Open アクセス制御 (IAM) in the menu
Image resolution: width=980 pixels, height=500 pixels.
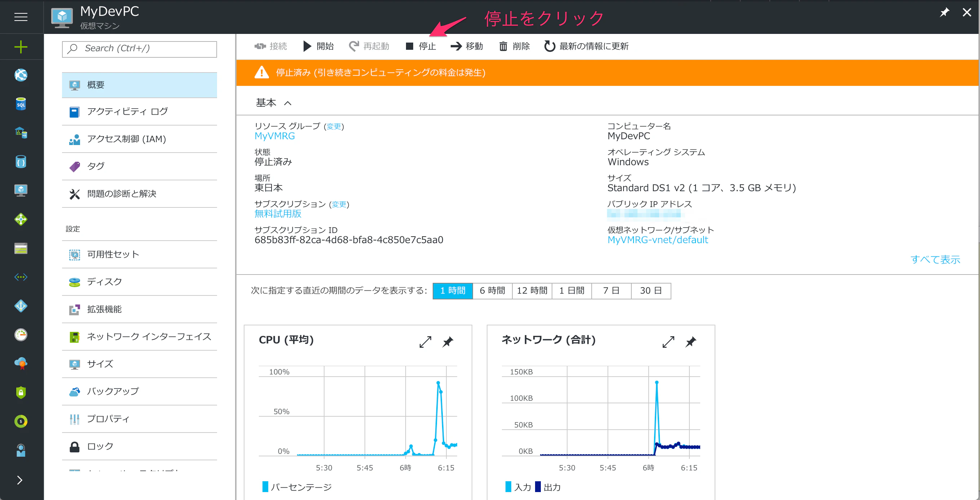140,139
